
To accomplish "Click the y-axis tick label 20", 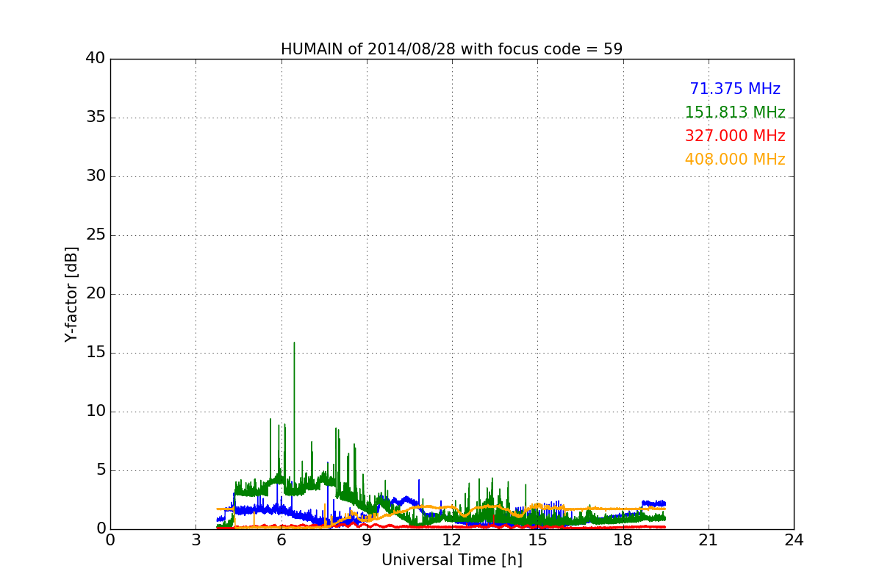I will [96, 294].
